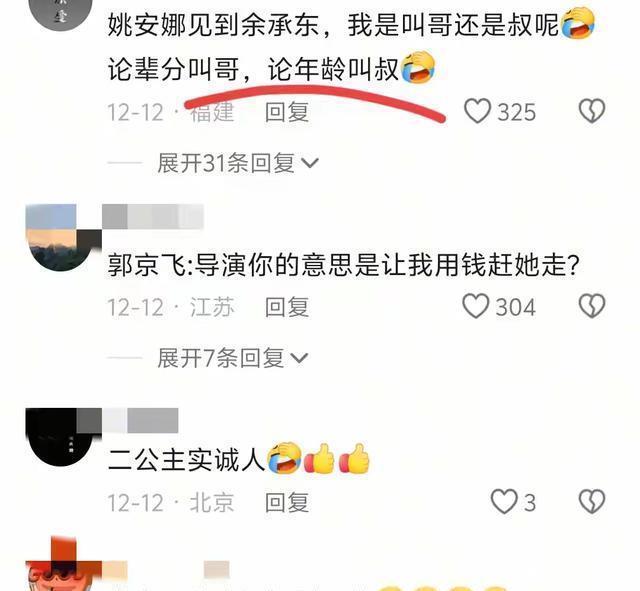Image resolution: width=640 pixels, height=591 pixels.
Task: Reply to the Fujian comment
Action: [287, 112]
